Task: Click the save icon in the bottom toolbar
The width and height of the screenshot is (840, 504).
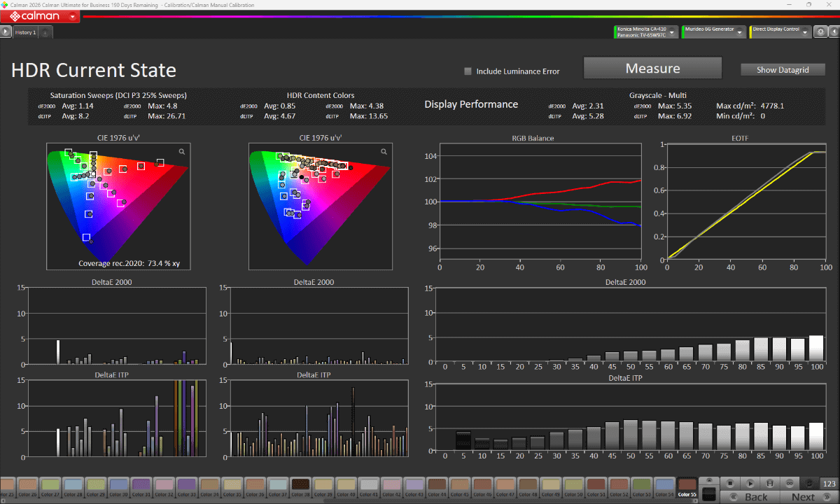Action: (x=770, y=483)
